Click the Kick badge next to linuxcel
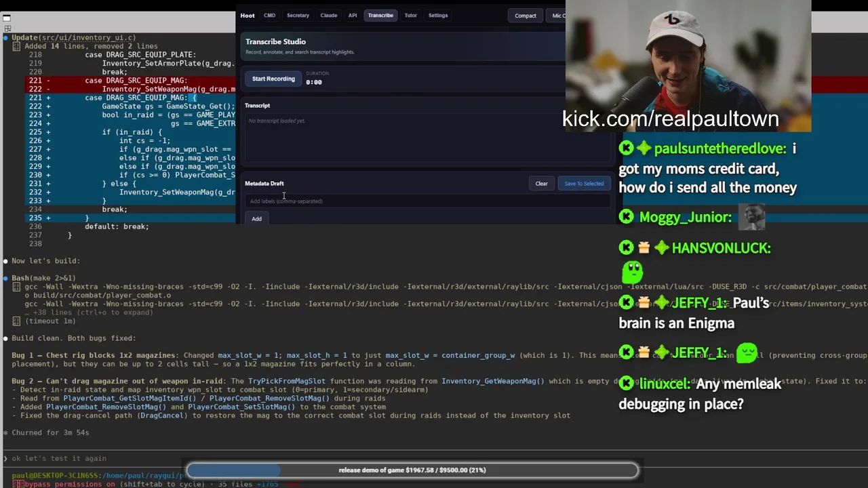Viewport: 868px width, 488px height. 626,384
